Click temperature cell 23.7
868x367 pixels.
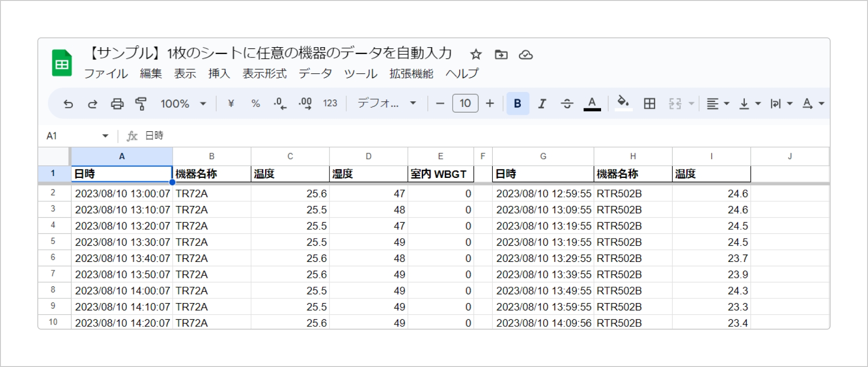pyautogui.click(x=711, y=258)
